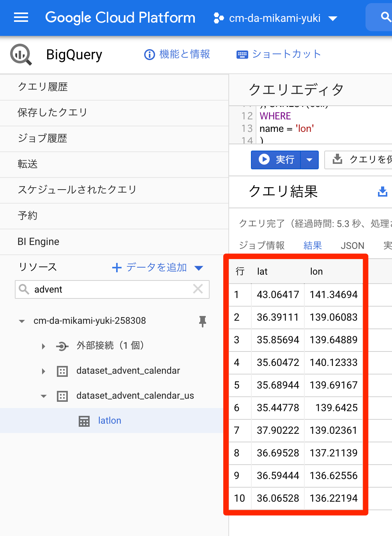Expand the 外部接続 tree node
Viewport: 392px width, 536px height.
(x=43, y=346)
